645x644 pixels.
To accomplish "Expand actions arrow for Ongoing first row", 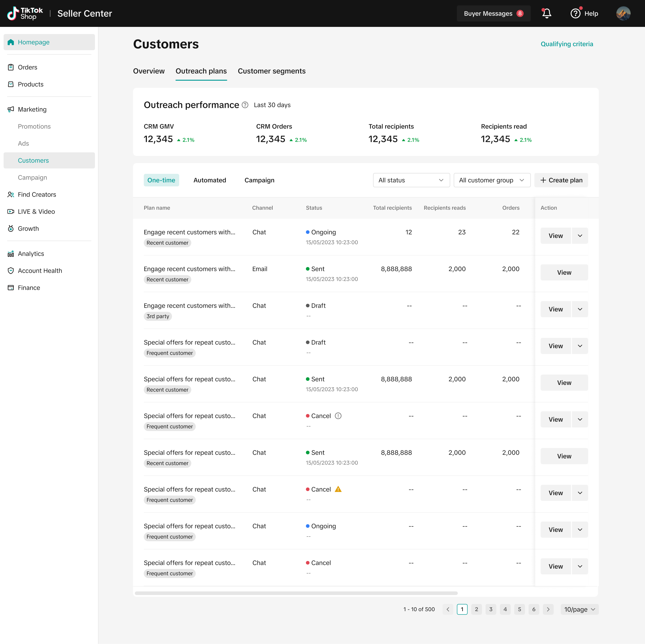I will click(x=580, y=236).
